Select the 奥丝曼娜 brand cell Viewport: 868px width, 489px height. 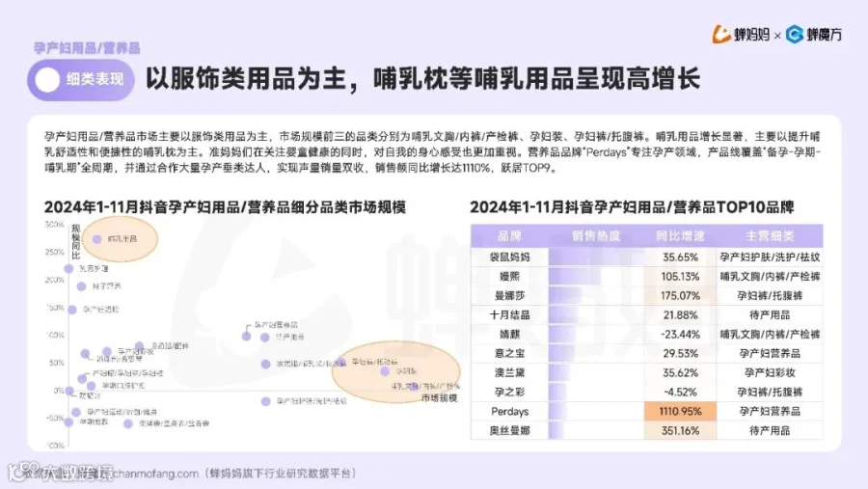pos(509,431)
